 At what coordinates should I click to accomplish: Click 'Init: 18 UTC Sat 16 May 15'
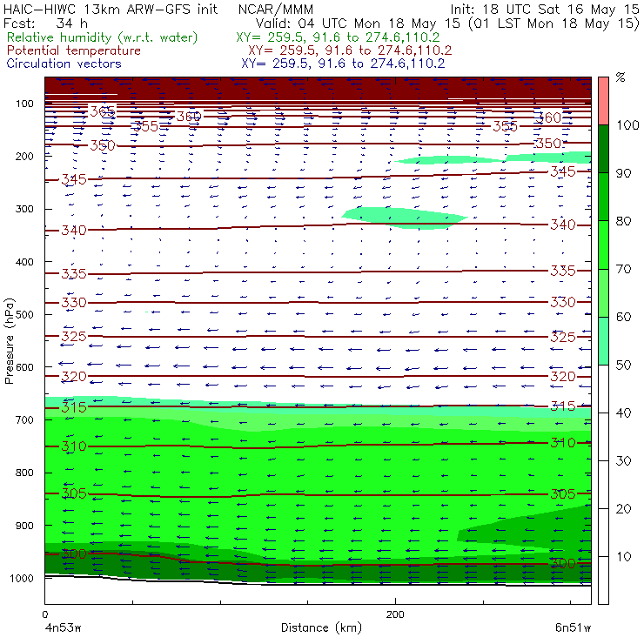(x=545, y=9)
